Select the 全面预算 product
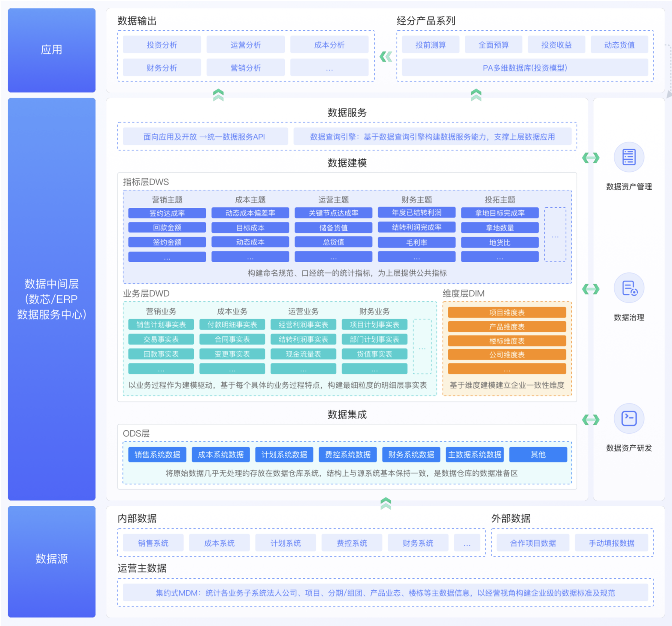Screen dimensions: 672x626 click(494, 45)
